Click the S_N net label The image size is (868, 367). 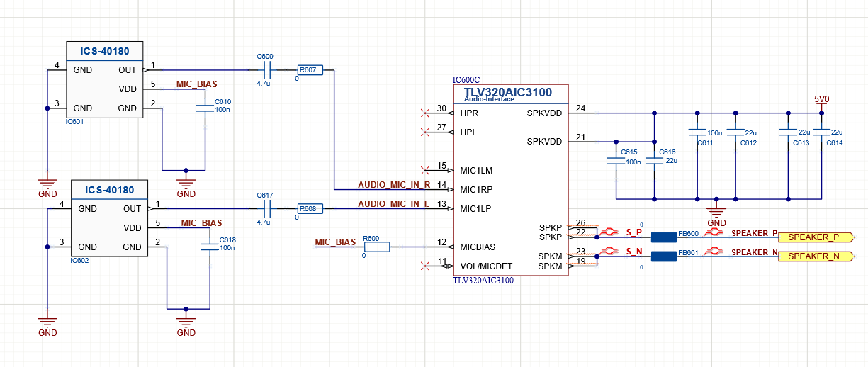pyautogui.click(x=634, y=251)
